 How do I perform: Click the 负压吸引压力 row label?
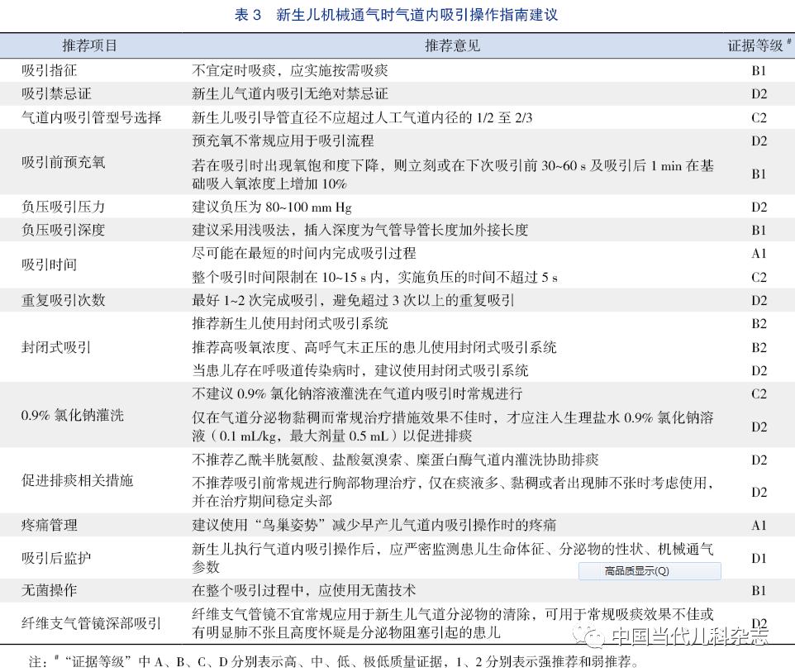click(x=64, y=207)
